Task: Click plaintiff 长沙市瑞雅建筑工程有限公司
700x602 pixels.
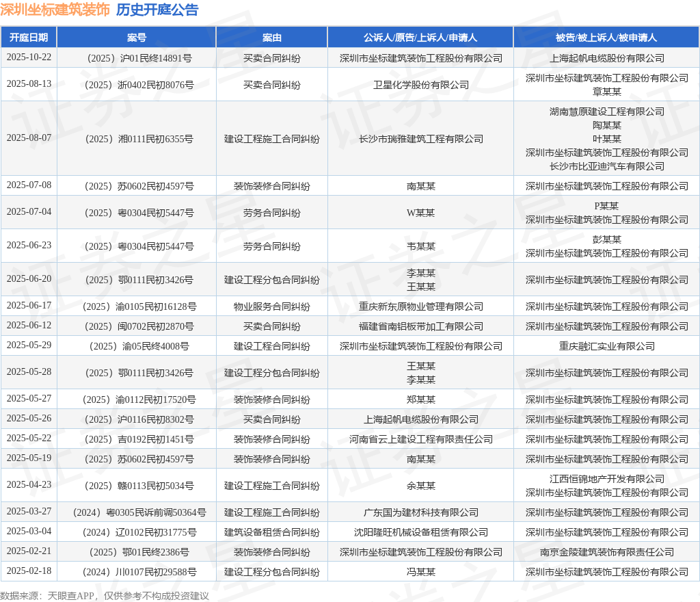Action: (x=421, y=139)
